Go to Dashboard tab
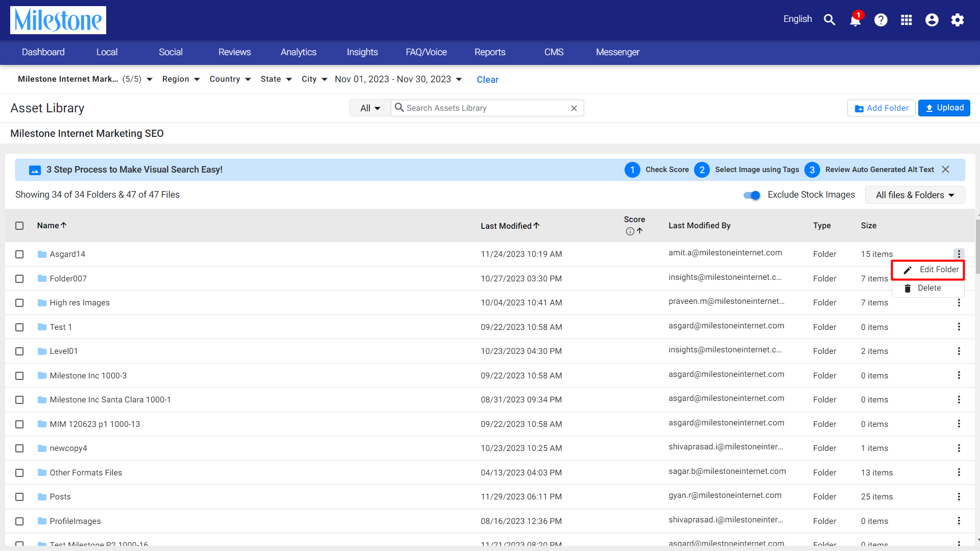Viewport: 980px width, 551px height. pyautogui.click(x=43, y=52)
